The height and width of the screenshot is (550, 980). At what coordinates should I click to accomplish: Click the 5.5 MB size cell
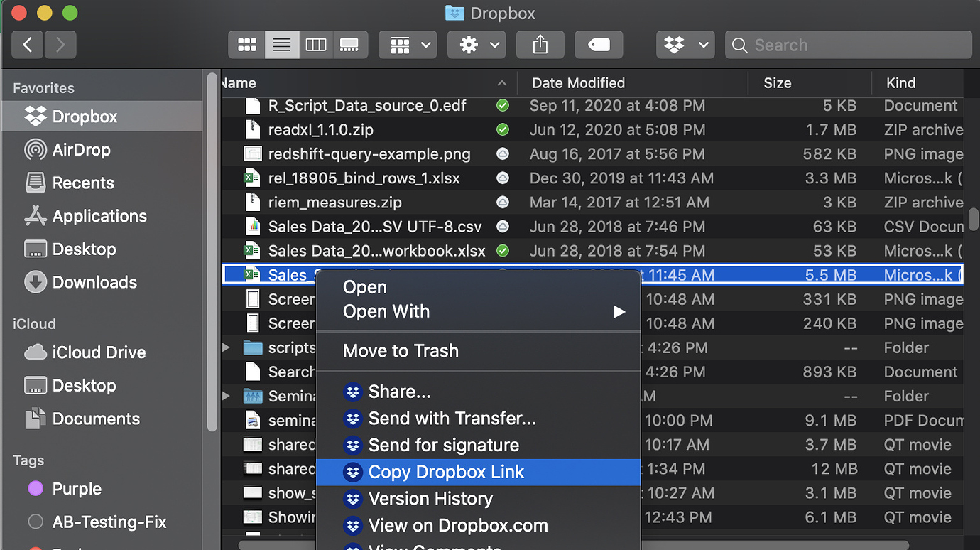(831, 275)
